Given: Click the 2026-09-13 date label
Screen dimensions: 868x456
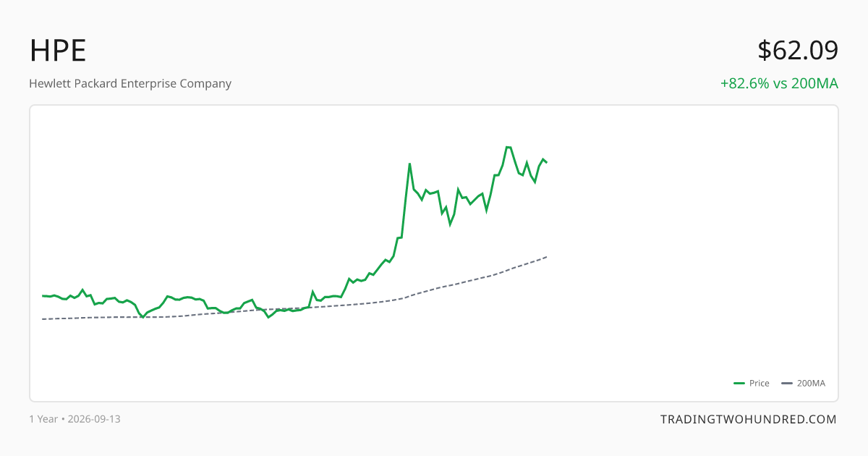Looking at the screenshot, I should pos(94,419).
